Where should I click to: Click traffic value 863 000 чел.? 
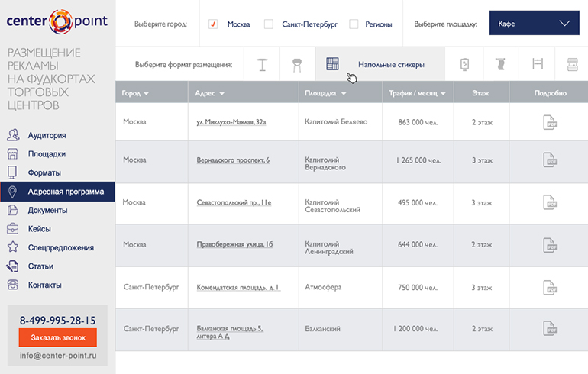point(418,122)
